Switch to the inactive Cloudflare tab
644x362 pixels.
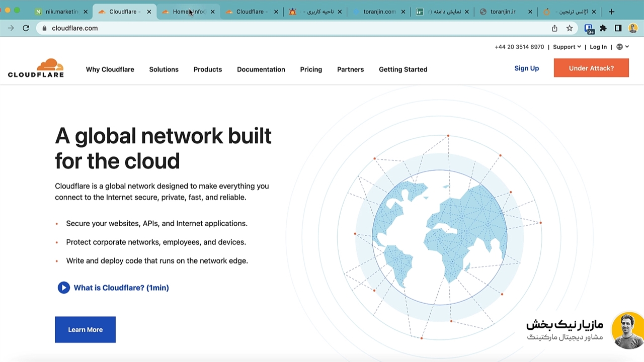252,12
